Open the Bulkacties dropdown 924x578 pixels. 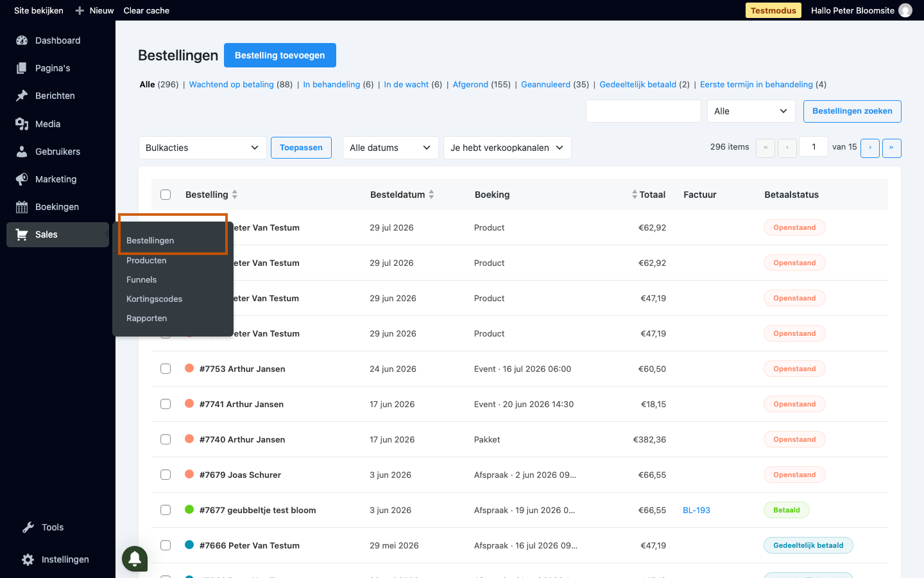pyautogui.click(x=203, y=148)
